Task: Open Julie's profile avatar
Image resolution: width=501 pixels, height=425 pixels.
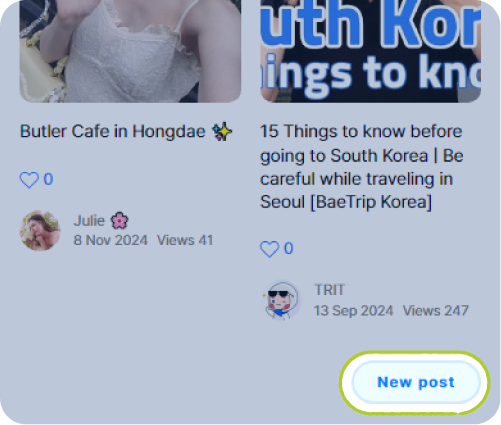Action: click(x=40, y=230)
